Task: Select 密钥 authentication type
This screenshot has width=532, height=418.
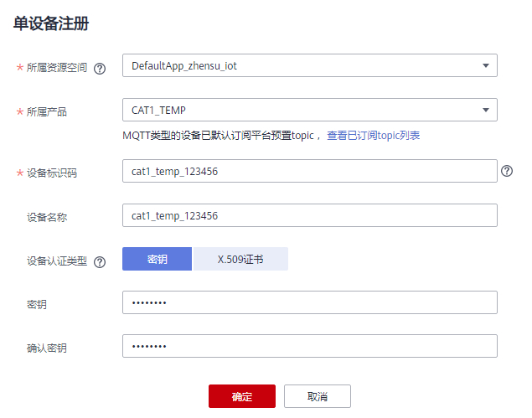Action: (x=158, y=259)
